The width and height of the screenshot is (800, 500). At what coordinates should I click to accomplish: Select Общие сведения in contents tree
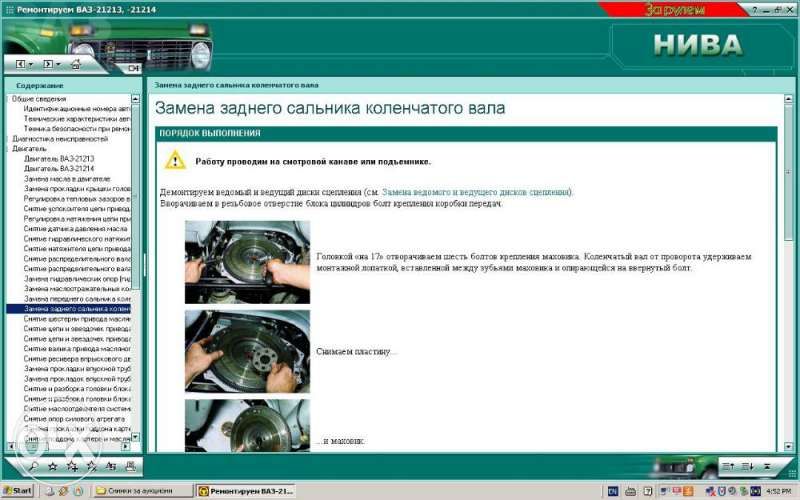coord(39,98)
